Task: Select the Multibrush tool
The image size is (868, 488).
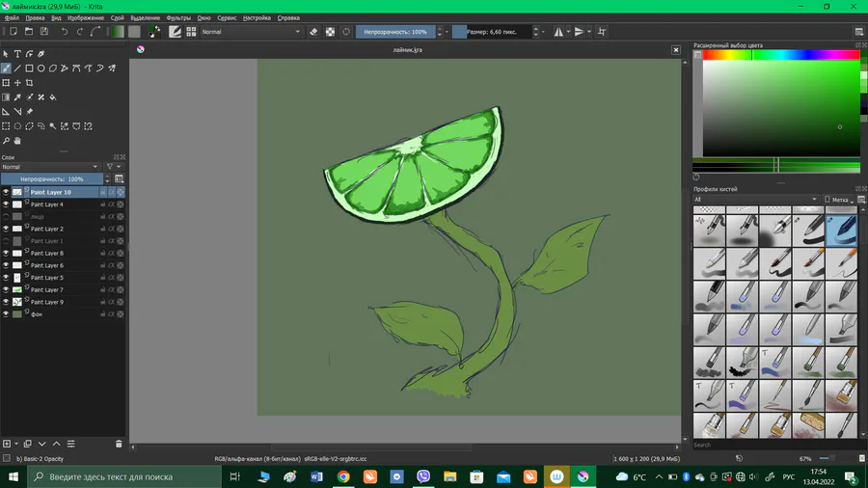Action: pyautogui.click(x=112, y=68)
